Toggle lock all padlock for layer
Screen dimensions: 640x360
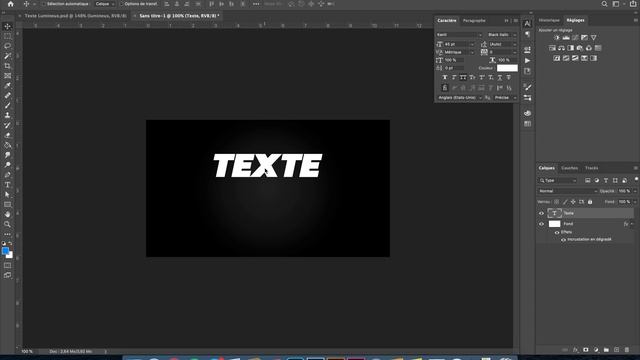[590, 202]
